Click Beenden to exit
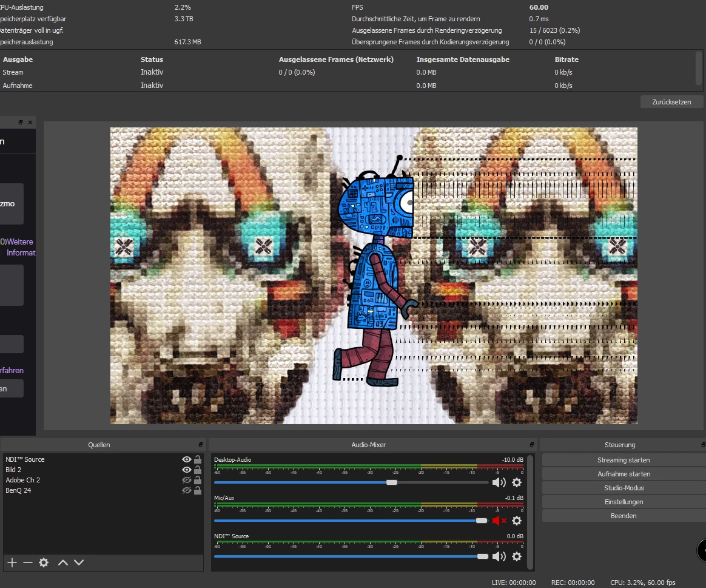This screenshot has width=706, height=588. click(624, 516)
